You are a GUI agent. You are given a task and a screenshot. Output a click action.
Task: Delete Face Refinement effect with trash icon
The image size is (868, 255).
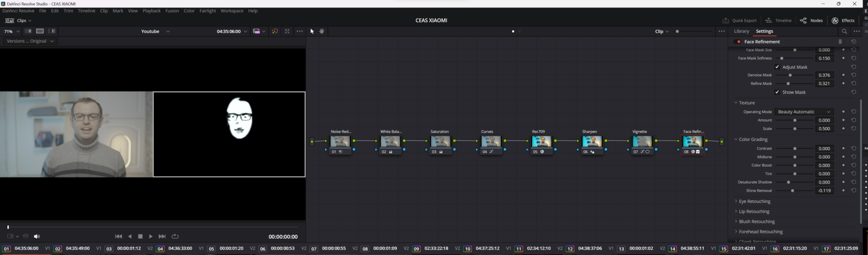[x=840, y=42]
